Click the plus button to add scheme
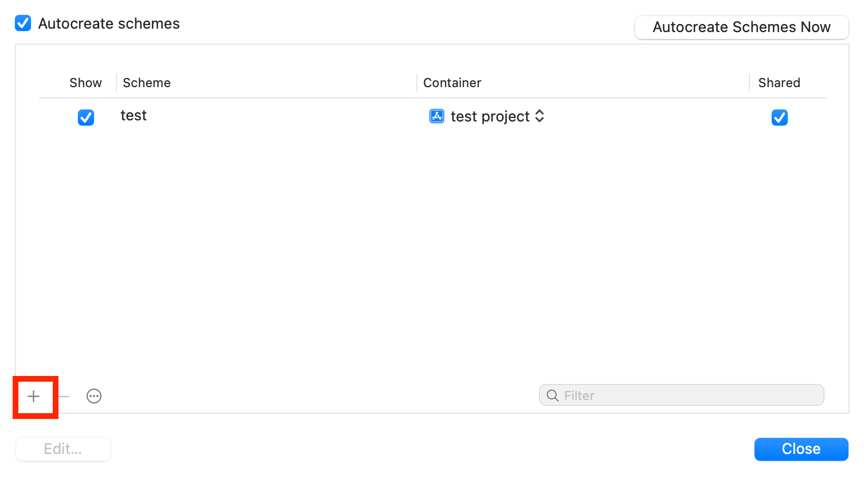The image size is (868, 478). coord(34,396)
